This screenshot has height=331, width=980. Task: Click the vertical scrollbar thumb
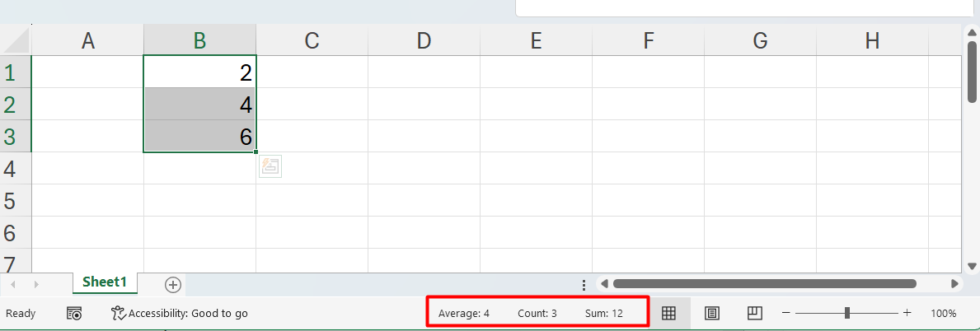[x=972, y=72]
